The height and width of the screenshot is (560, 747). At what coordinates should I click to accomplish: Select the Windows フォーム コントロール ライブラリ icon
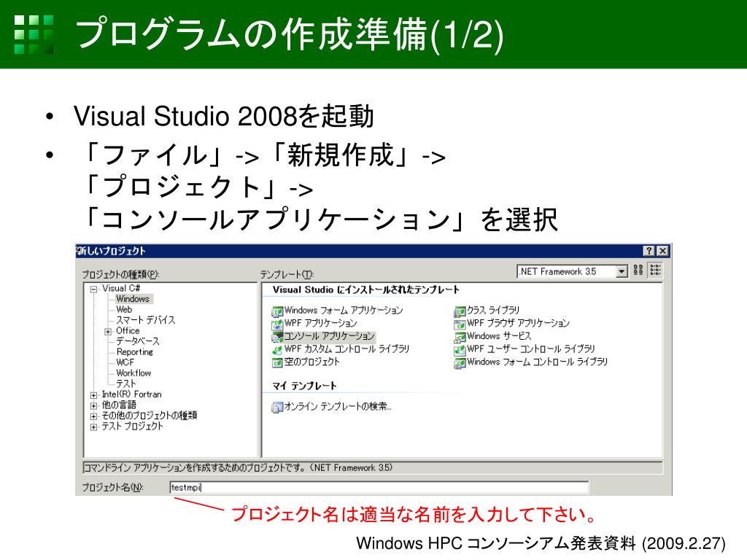pyautogui.click(x=460, y=363)
